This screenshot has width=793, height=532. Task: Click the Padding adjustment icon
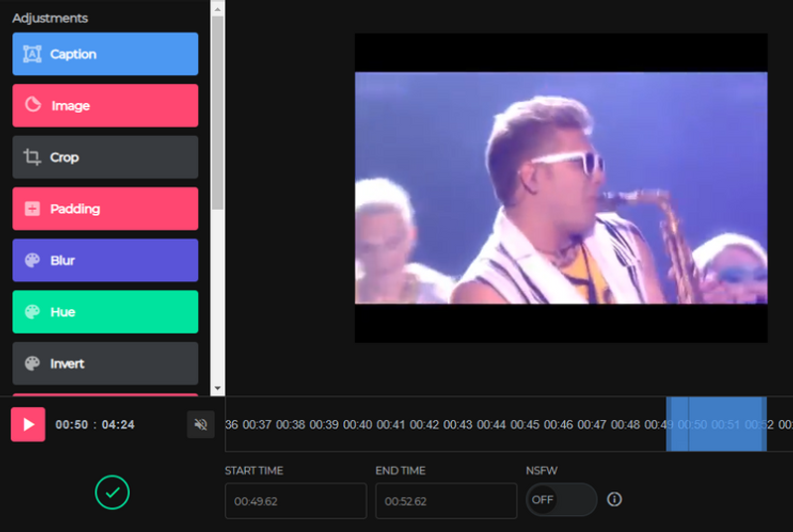(x=32, y=209)
